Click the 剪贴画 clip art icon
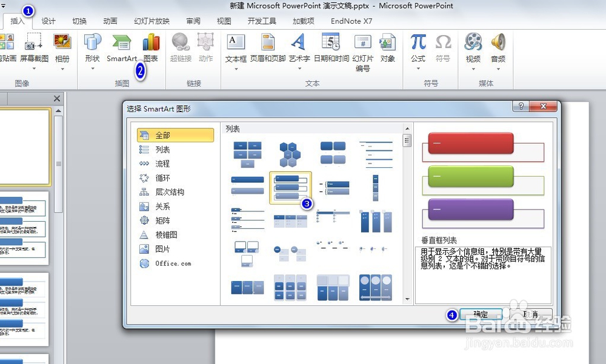Image resolution: width=606 pixels, height=364 pixels. [7, 48]
